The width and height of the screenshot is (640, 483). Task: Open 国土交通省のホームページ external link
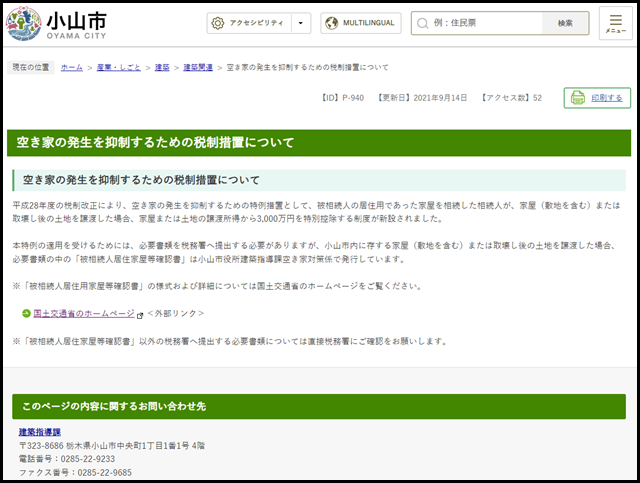click(84, 314)
